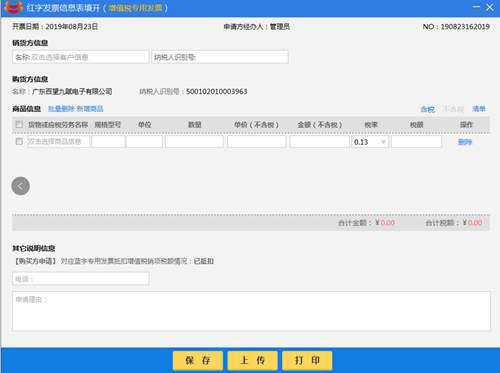The image size is (500, 373).
Task: Tick the checkbox on the first goods row
Action: point(19,142)
